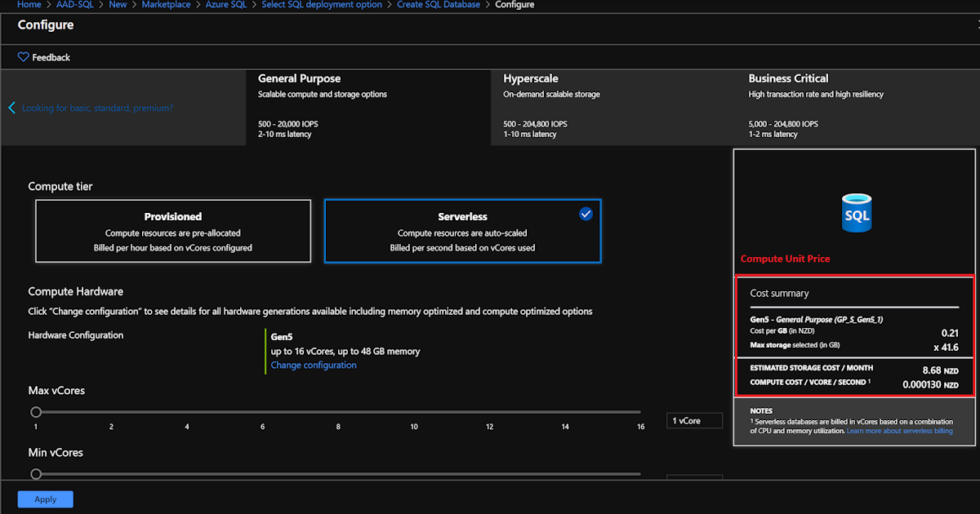980x514 pixels.
Task: Follow the Learn more about serverless billing link
Action: pos(899,431)
